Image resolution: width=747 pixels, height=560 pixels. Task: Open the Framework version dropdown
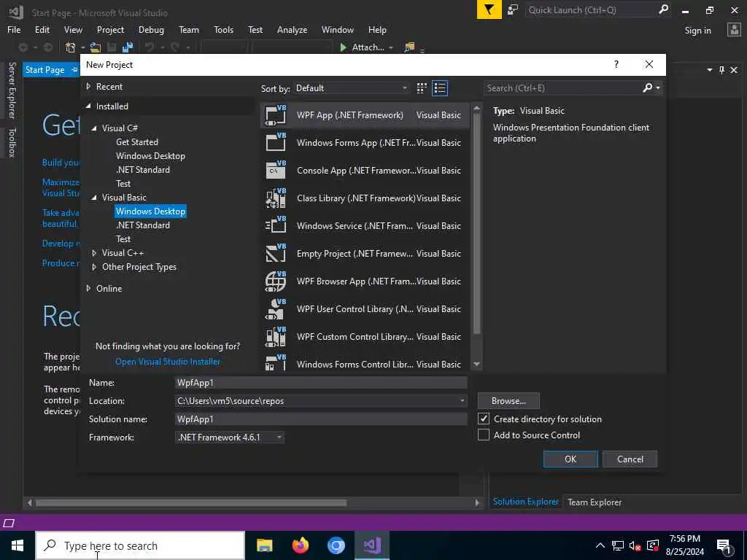coord(230,437)
